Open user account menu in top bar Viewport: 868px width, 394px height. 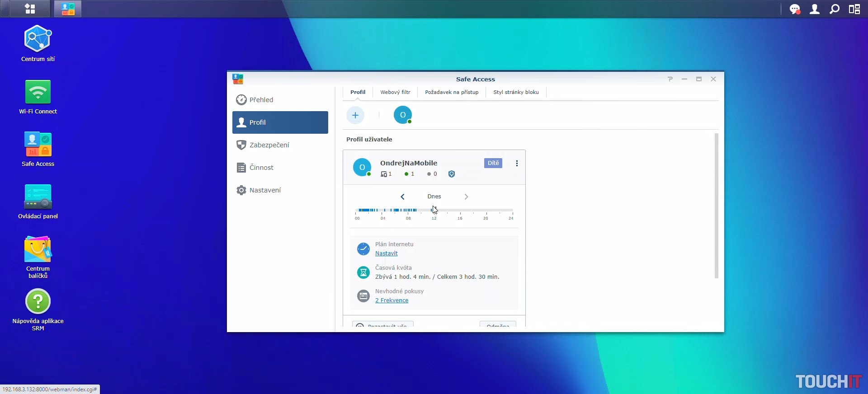tap(815, 9)
